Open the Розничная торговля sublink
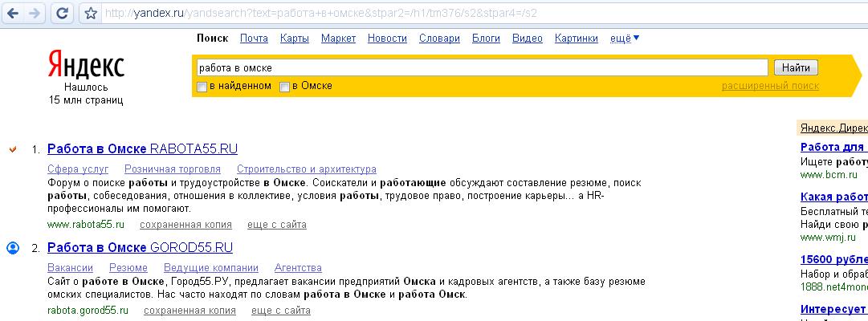The height and width of the screenshot is (321, 868). pos(172,169)
